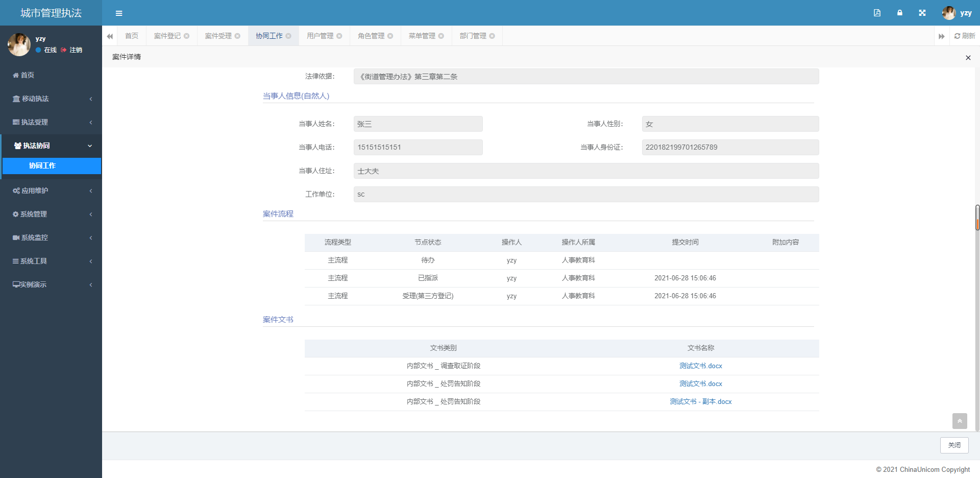The height and width of the screenshot is (478, 980).
Task: Click the 城市管理执法 app title
Action: click(51, 13)
